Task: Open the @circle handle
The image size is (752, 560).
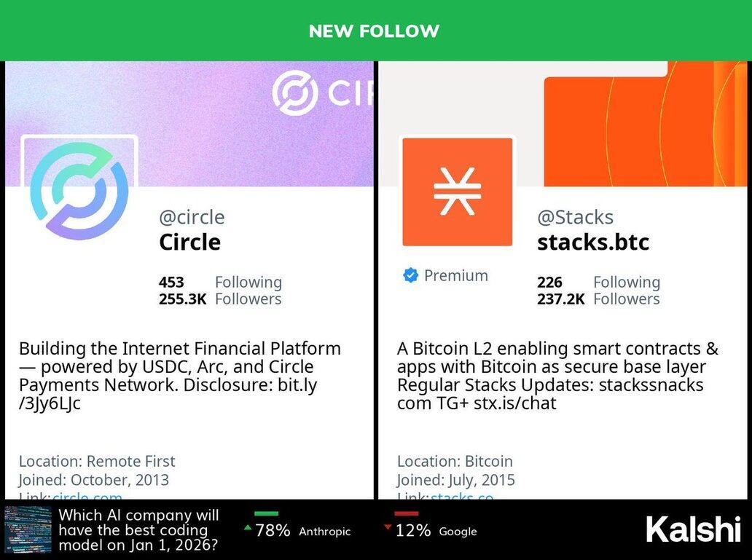Action: pyautogui.click(x=192, y=217)
